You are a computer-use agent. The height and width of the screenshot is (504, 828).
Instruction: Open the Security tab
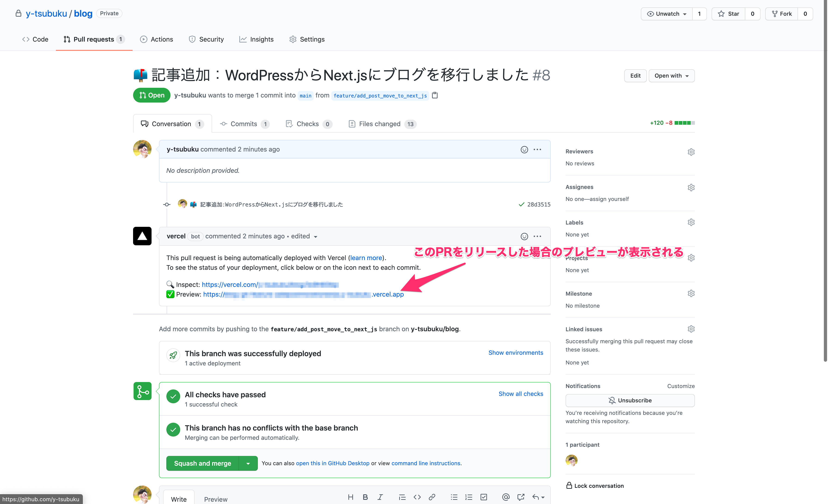pos(206,39)
